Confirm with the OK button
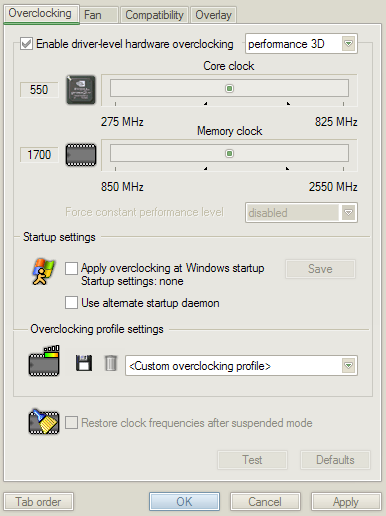 coord(184,502)
